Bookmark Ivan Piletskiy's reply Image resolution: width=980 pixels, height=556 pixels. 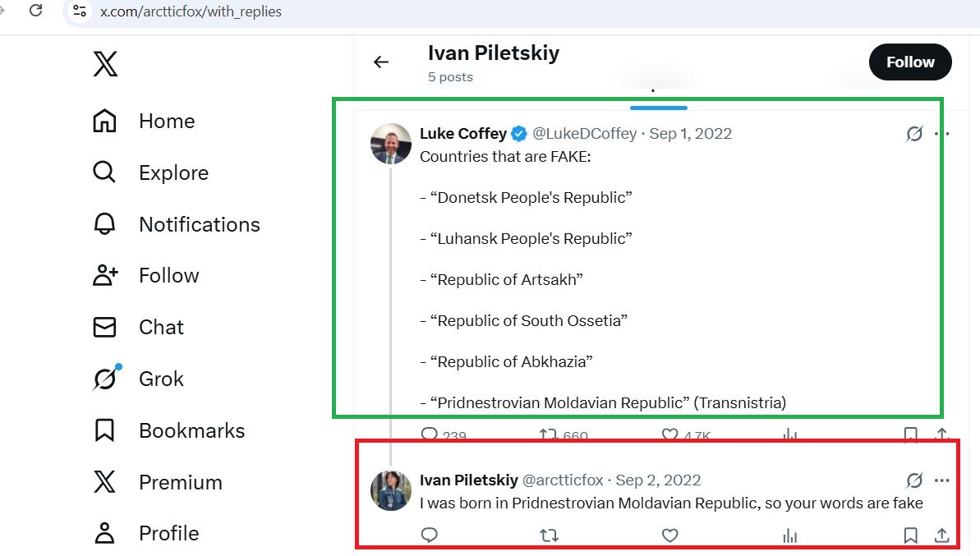(x=910, y=535)
